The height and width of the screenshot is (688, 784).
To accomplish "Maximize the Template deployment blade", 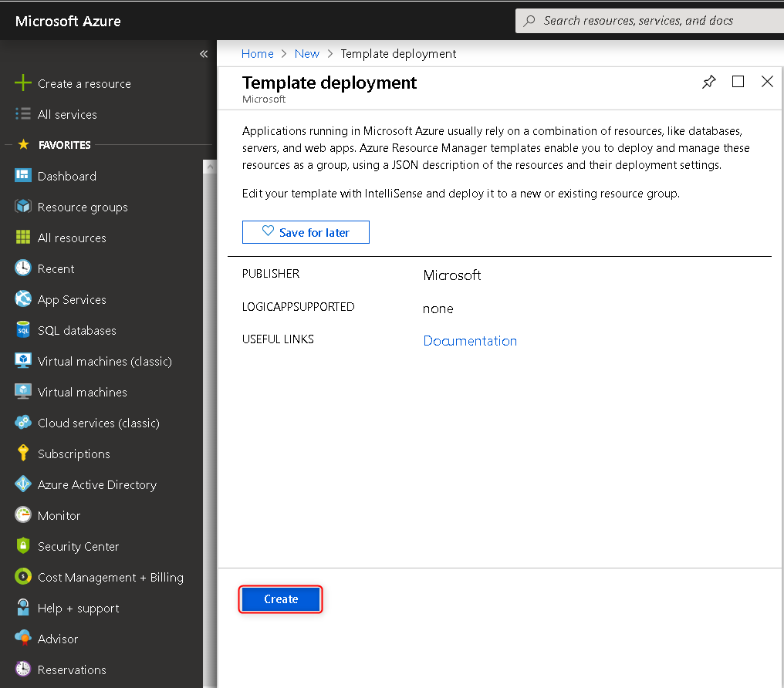I will coord(738,82).
